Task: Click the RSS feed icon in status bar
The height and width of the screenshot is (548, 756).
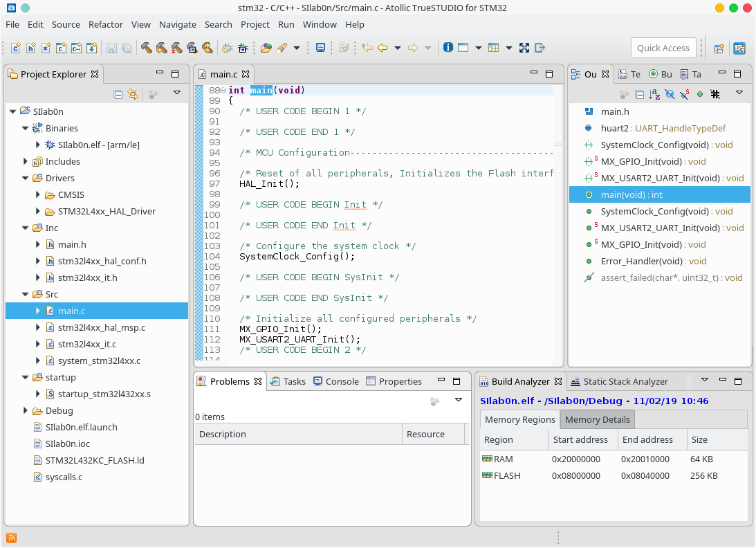Action: (x=12, y=538)
